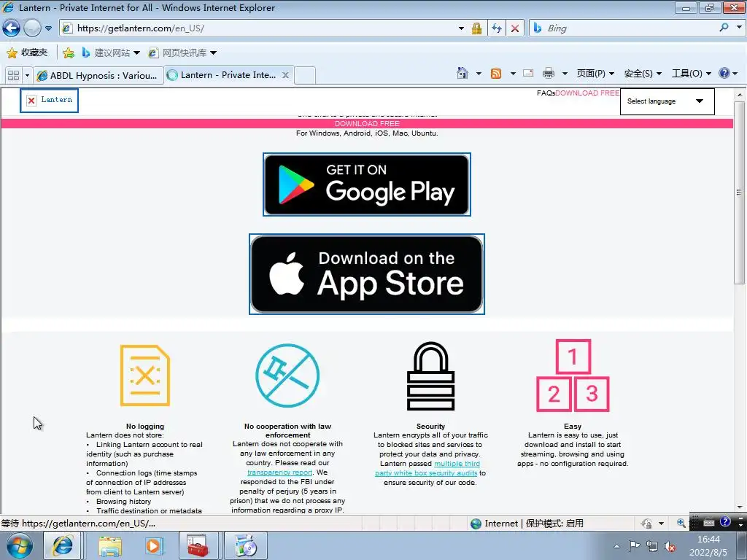Click the Quick Tabs grid icon
Viewport: 747px width, 560px height.
tap(13, 75)
